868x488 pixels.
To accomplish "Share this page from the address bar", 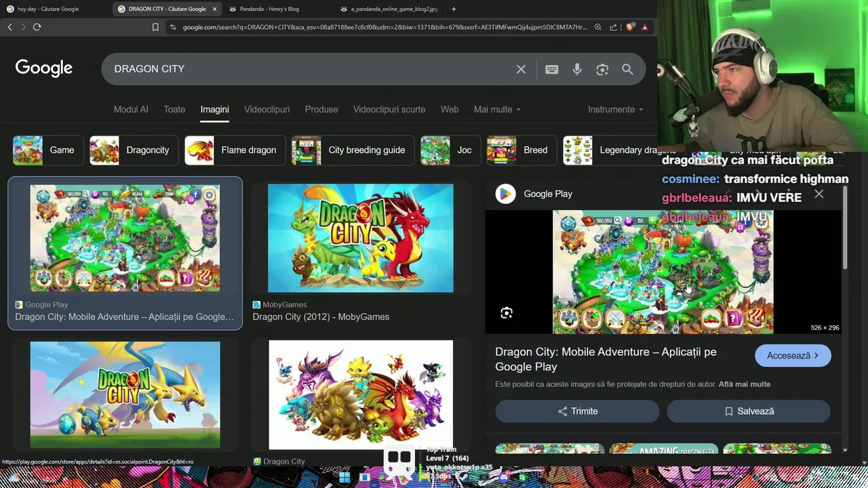I will [x=614, y=27].
